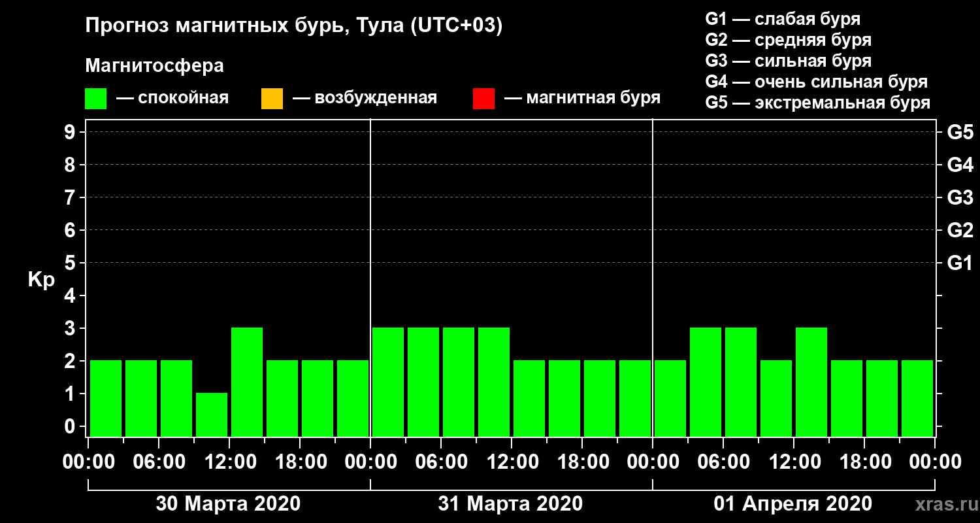980x523 pixels.
Task: Click the '30 Марта 2020' date label
Action: tap(228, 504)
